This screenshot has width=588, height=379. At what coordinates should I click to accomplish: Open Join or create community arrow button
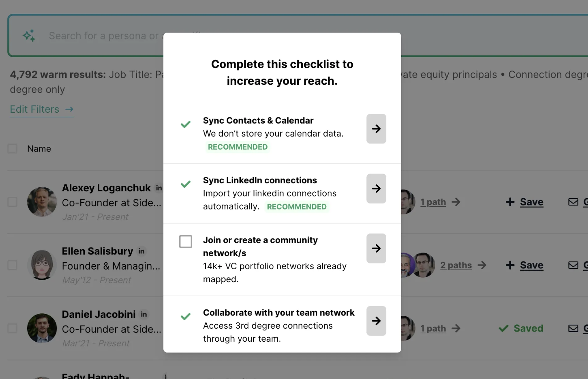pyautogui.click(x=376, y=248)
